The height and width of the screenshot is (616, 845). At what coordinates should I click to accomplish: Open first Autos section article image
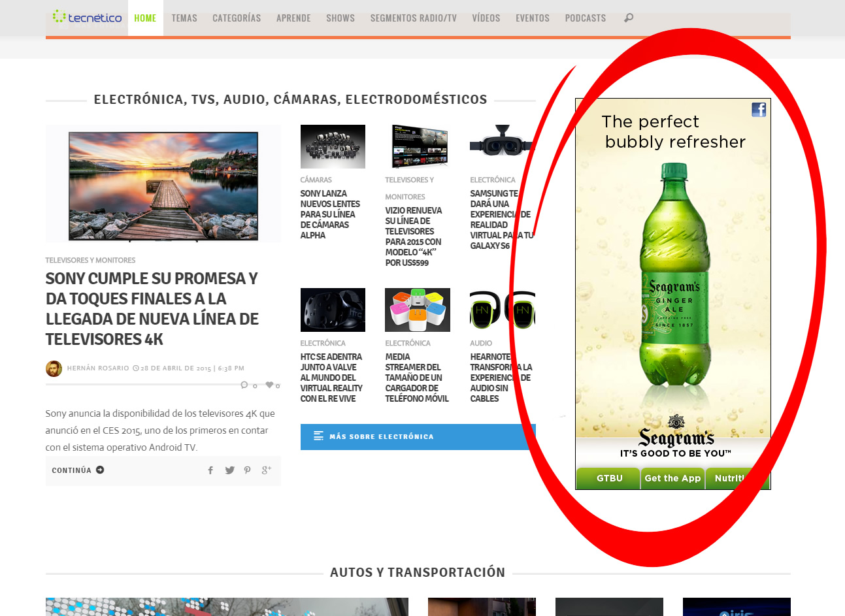pyautogui.click(x=227, y=607)
